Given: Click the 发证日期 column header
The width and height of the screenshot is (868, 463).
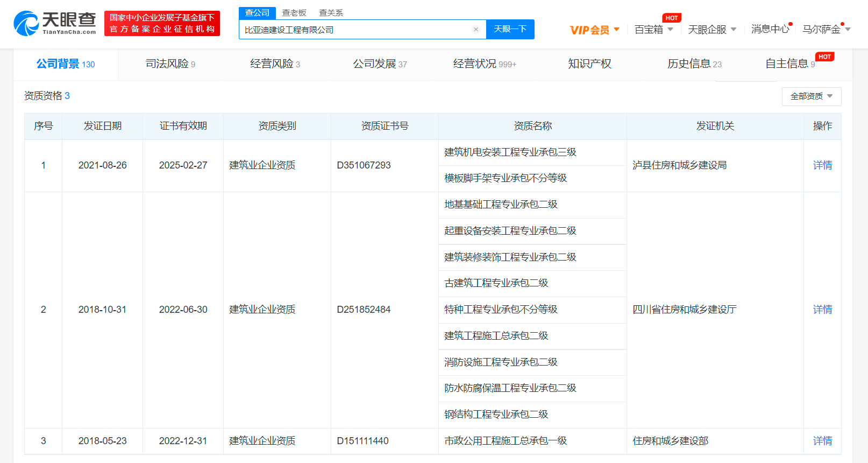Looking at the screenshot, I should (102, 126).
